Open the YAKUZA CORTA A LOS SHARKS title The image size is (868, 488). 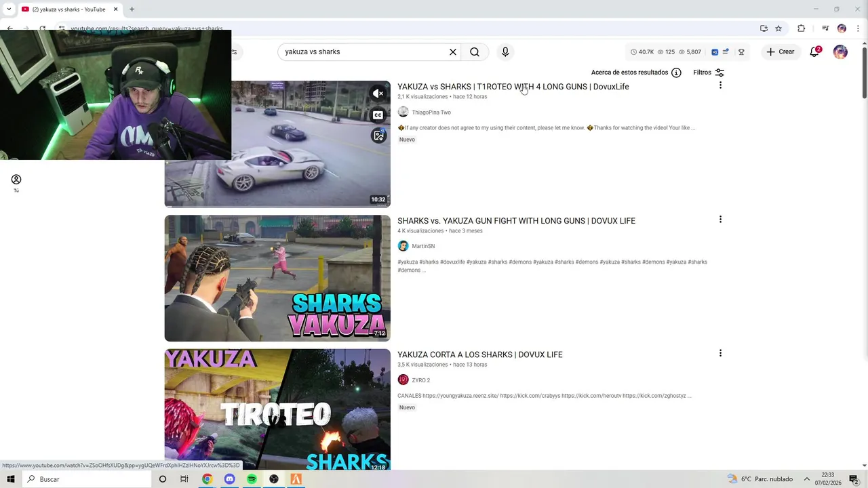(x=479, y=354)
